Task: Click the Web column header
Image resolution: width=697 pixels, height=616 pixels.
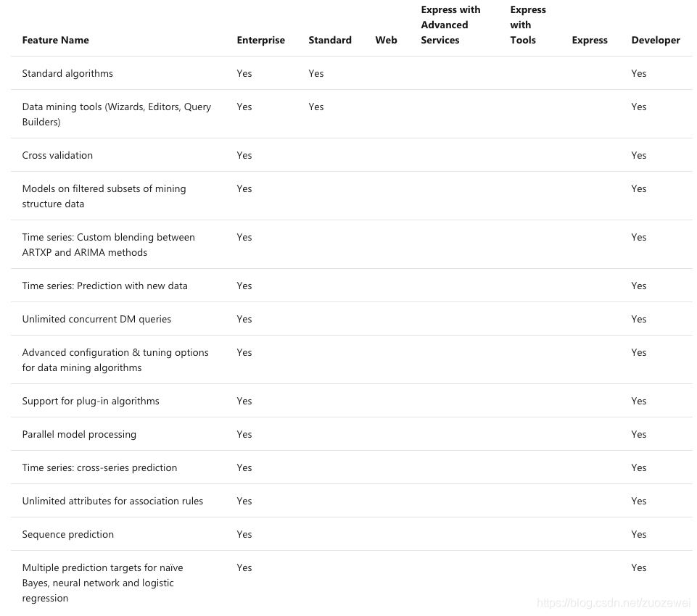Action: click(x=386, y=40)
